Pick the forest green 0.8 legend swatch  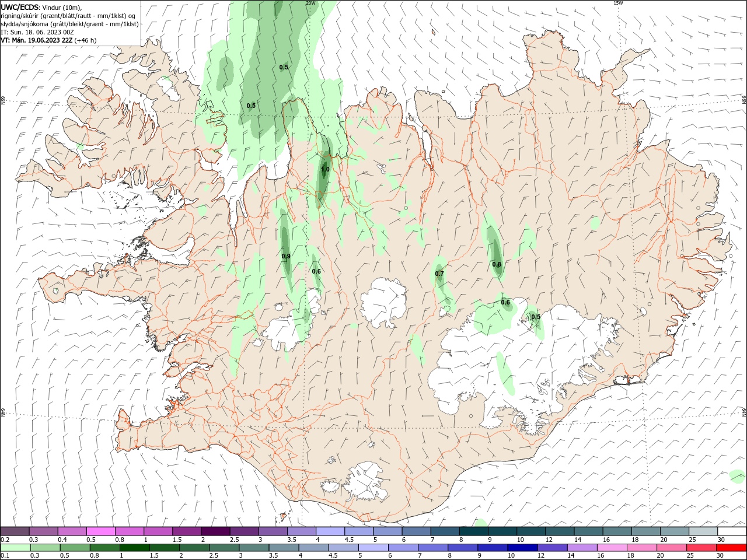(104, 548)
